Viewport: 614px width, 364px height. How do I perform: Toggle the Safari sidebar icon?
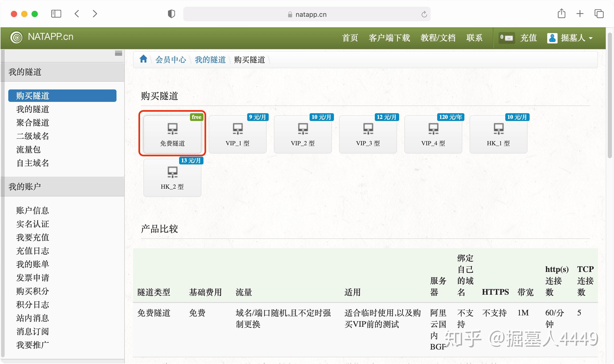click(x=56, y=14)
